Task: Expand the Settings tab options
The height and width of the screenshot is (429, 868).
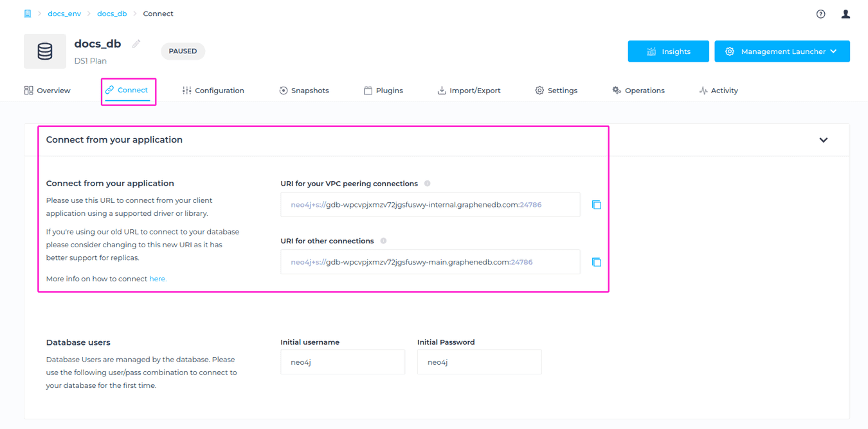Action: pyautogui.click(x=556, y=91)
